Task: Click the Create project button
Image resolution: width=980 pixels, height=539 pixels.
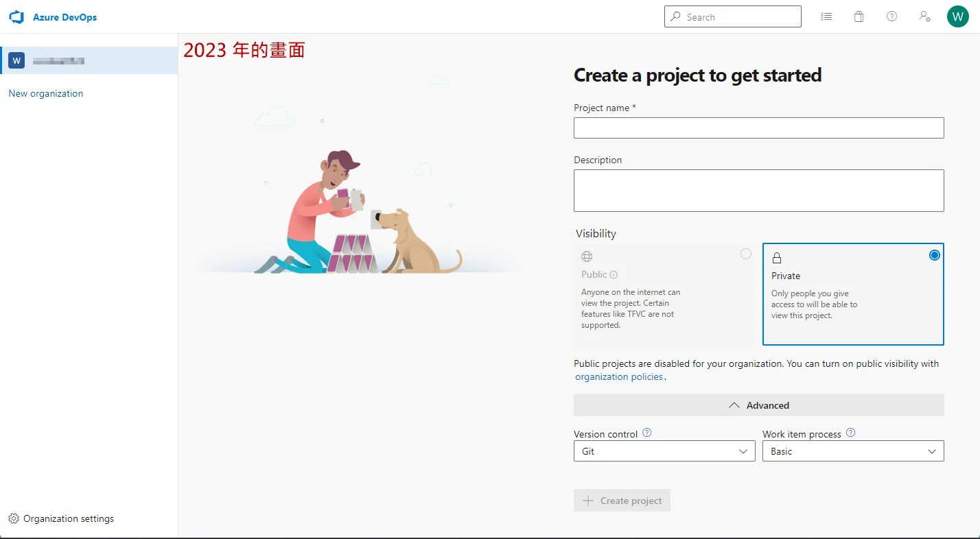Action: click(622, 500)
